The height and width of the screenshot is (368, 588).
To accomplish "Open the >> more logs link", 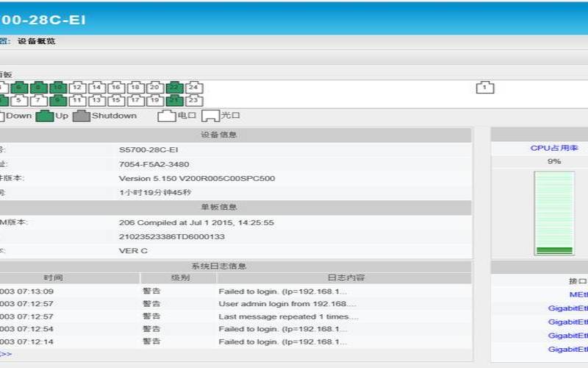I will (x=6, y=354).
